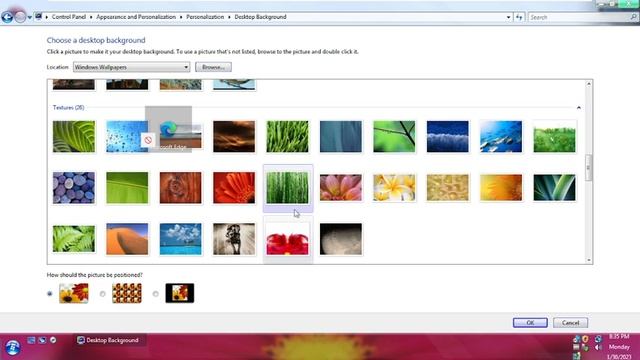Click the Textures (26) group header

click(69, 108)
